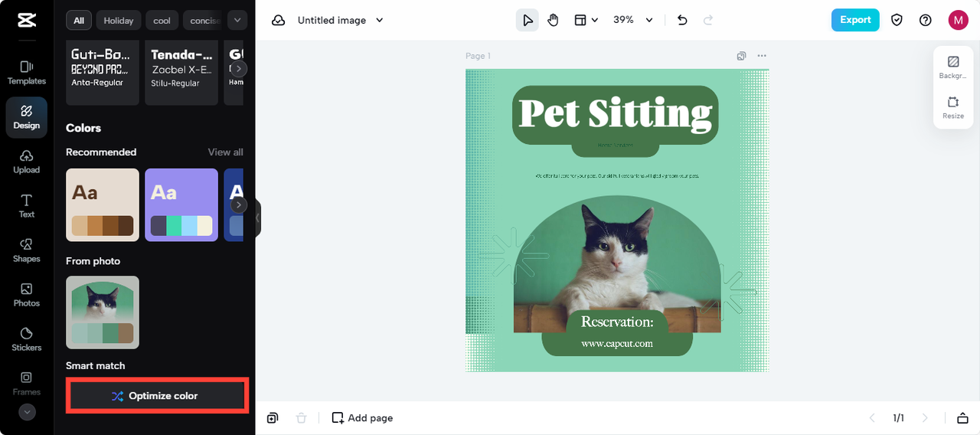Undo the last action
This screenshot has height=435, width=980.
coord(683,20)
